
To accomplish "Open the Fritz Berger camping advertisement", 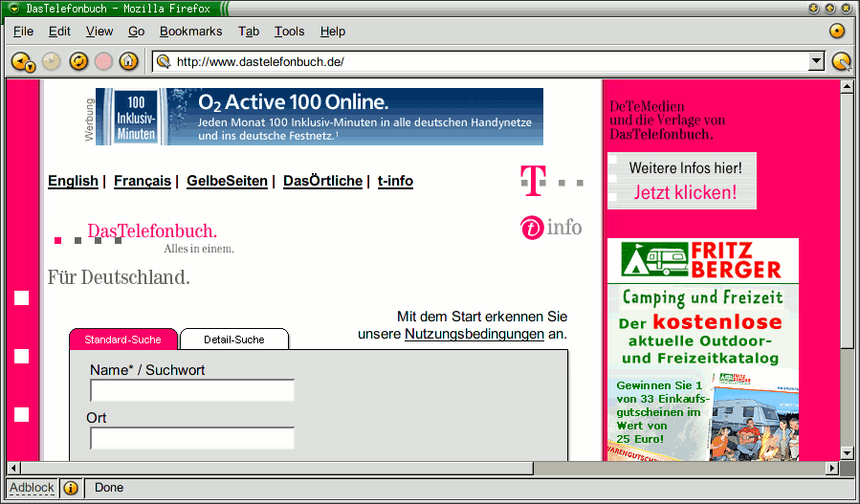I will (703, 349).
